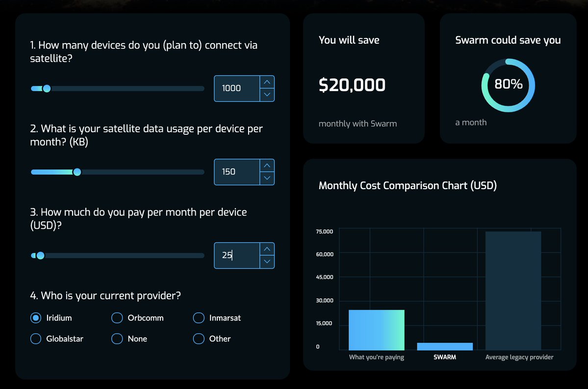Screen dimensions: 588x389
Task: Focus the devices field showing 1000
Action: pos(237,89)
